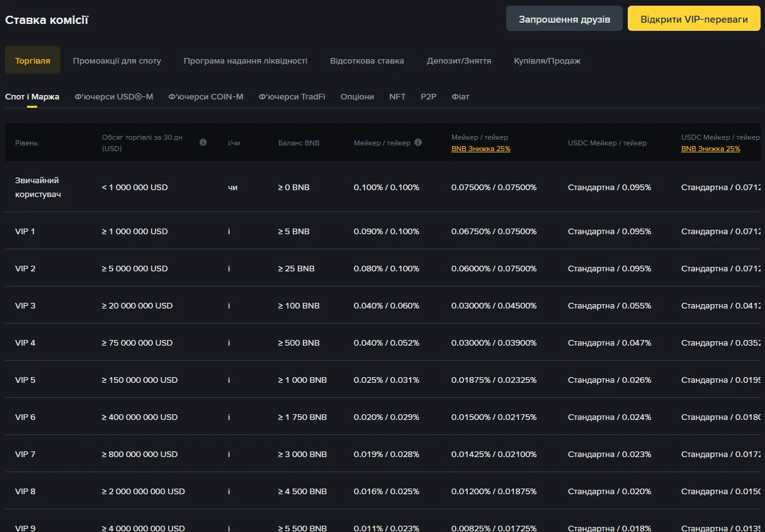Click '≥ 3 000 BNB' balance cell
This screenshot has width=765, height=532.
click(x=303, y=454)
